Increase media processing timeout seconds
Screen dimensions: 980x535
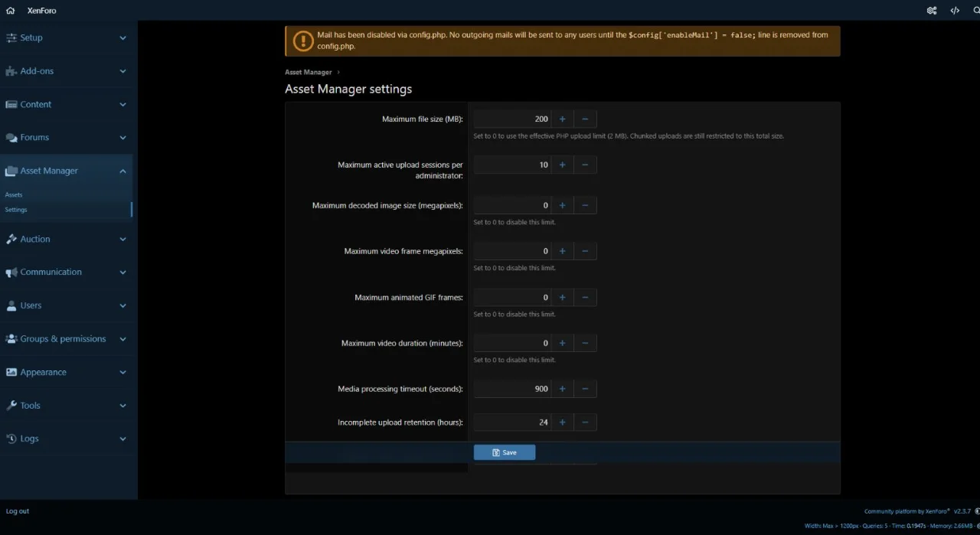pyautogui.click(x=562, y=389)
